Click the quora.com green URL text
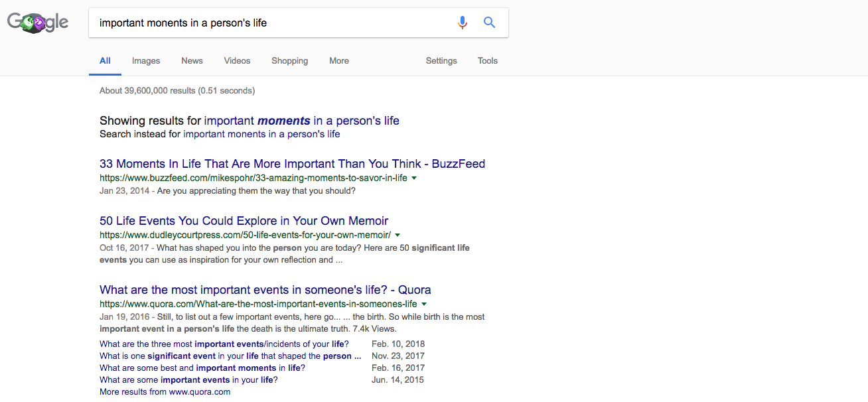 click(258, 304)
